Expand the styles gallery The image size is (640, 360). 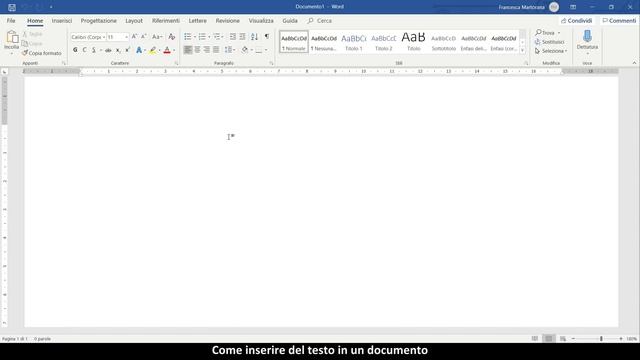(522, 50)
